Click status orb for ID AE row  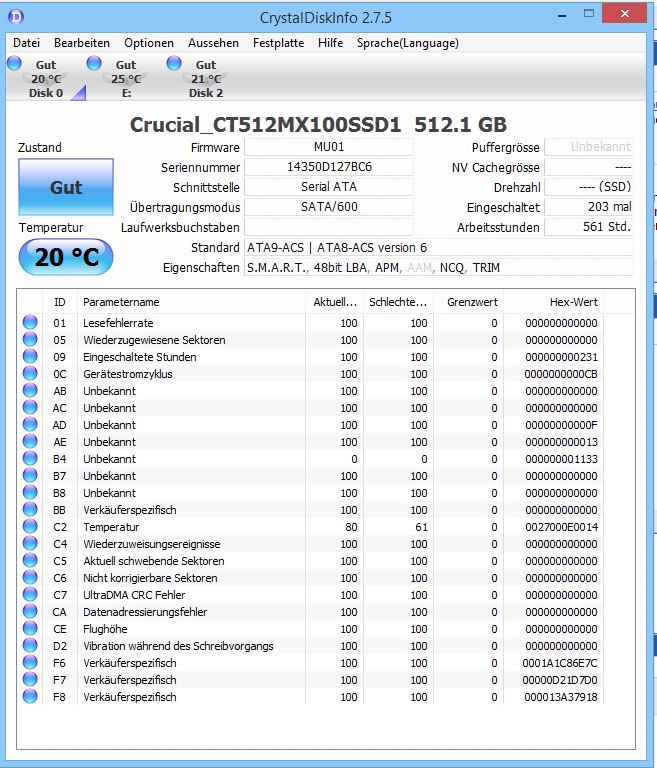coord(30,441)
